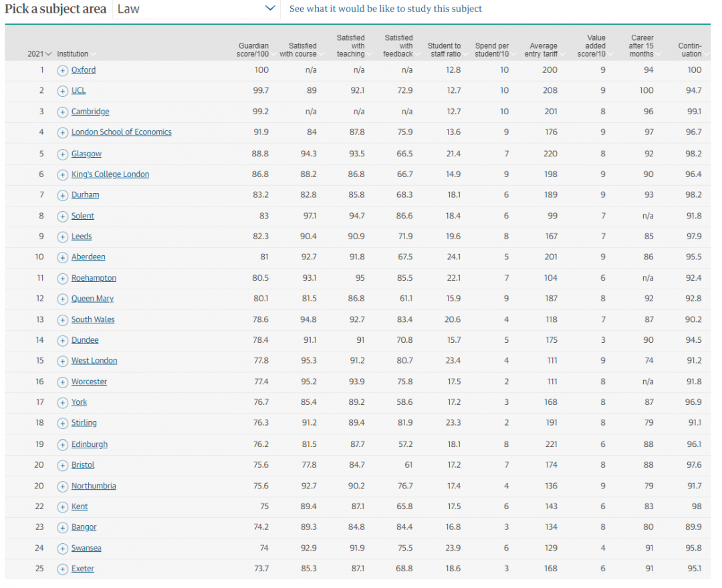Expand the plus icon next to Exeter
This screenshot has width=722, height=588.
(x=62, y=569)
